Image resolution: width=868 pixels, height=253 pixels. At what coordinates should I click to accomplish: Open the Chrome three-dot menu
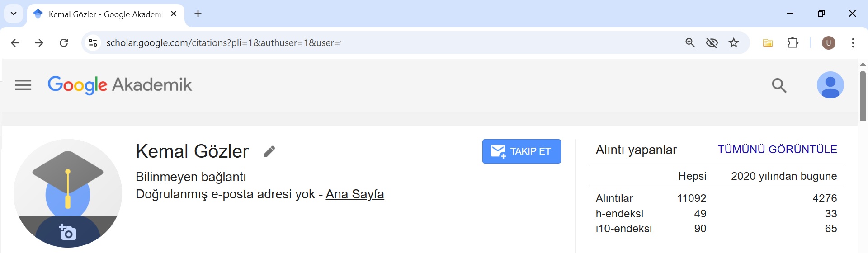853,43
